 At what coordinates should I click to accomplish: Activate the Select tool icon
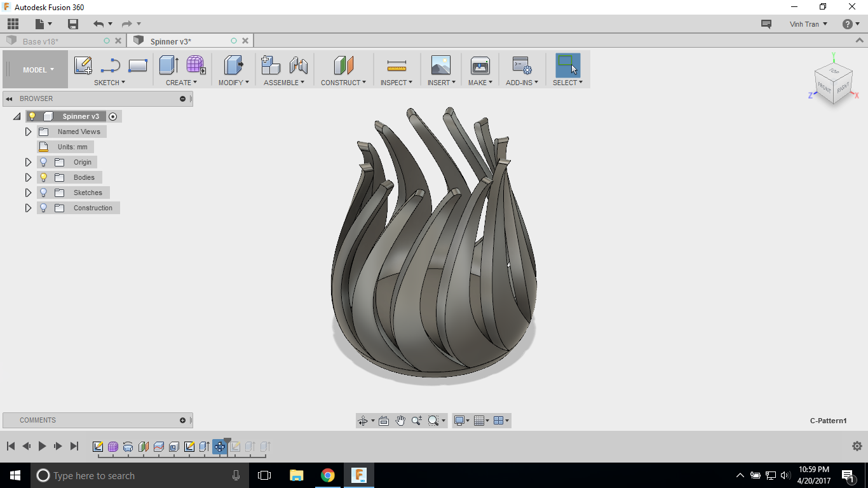(x=567, y=65)
